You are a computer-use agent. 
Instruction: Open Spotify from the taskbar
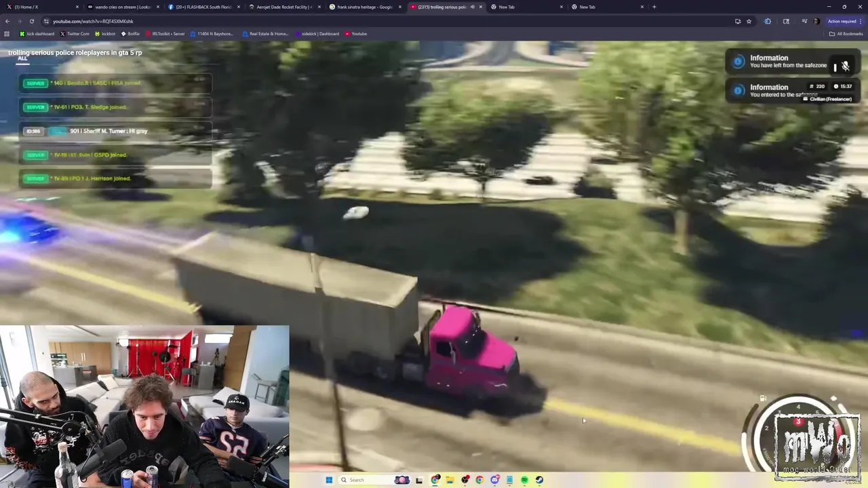(x=525, y=480)
